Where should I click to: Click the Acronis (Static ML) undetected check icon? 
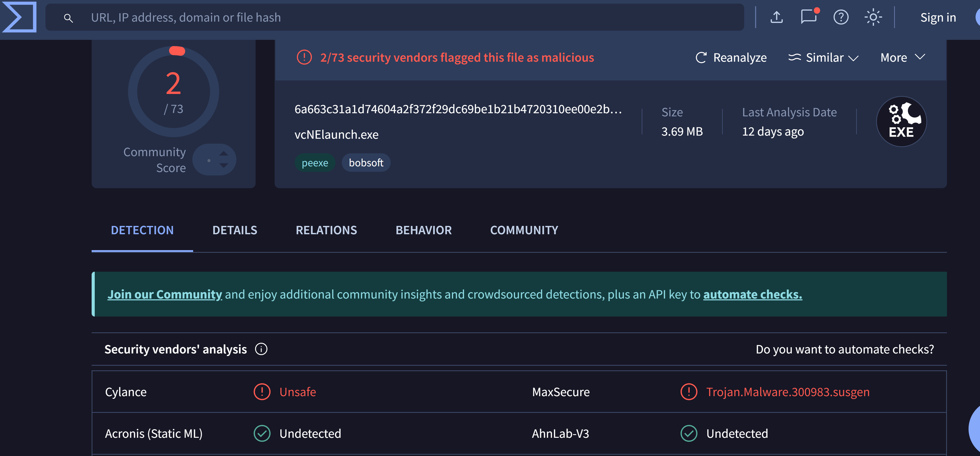(x=262, y=434)
